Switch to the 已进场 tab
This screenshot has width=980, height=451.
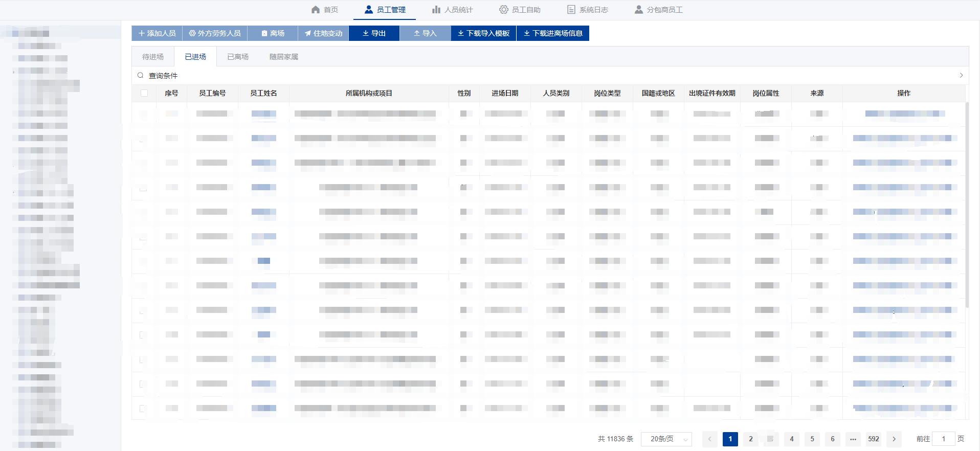195,57
